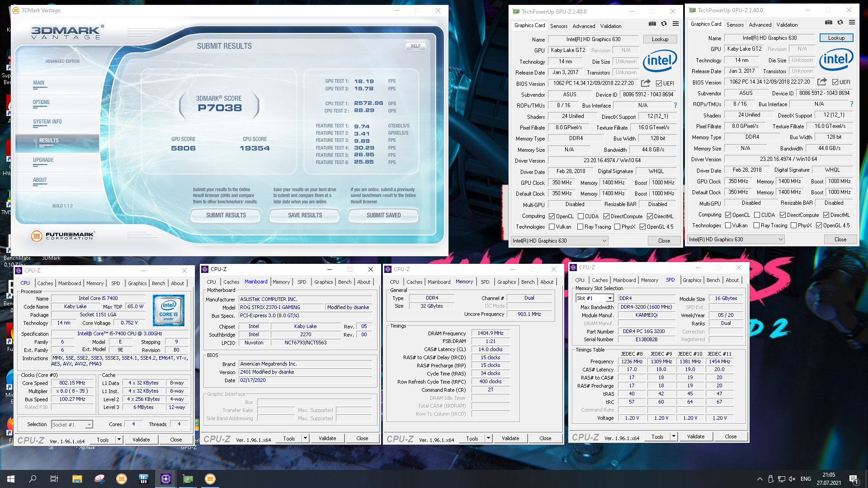Click ENG language indicator in tray
This screenshot has height=488, width=868.
coord(806,479)
